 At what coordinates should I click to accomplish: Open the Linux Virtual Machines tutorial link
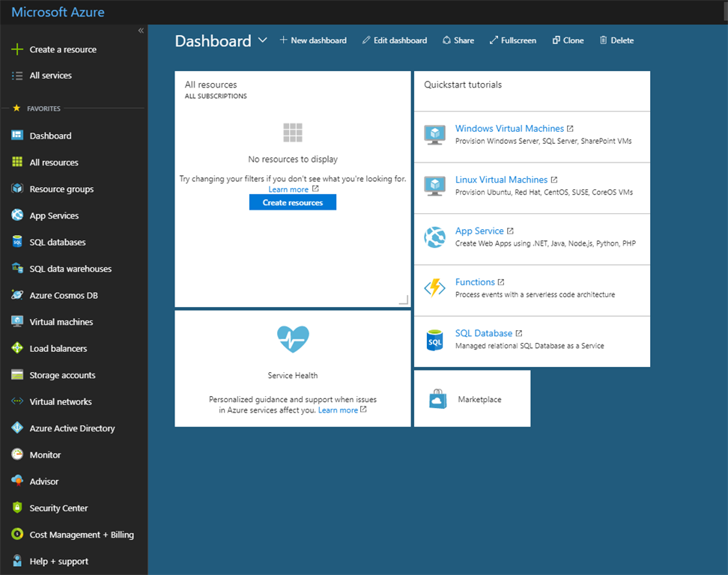[x=501, y=180]
